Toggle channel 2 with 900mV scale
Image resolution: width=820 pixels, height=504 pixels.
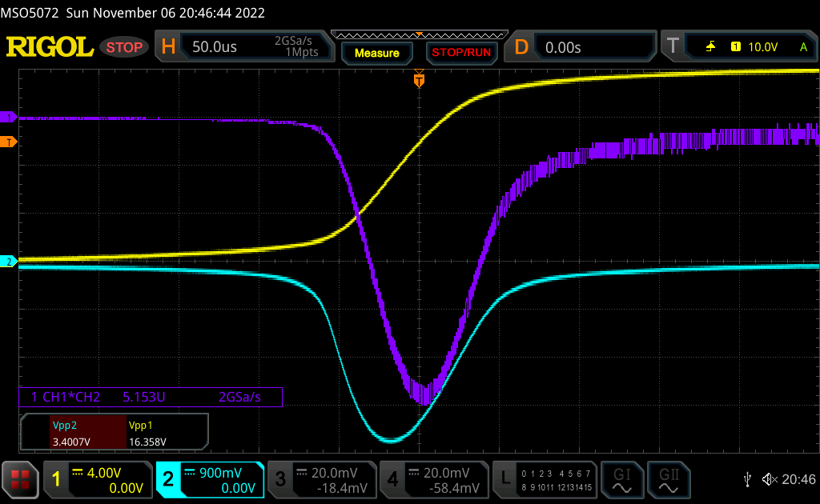tap(210, 480)
